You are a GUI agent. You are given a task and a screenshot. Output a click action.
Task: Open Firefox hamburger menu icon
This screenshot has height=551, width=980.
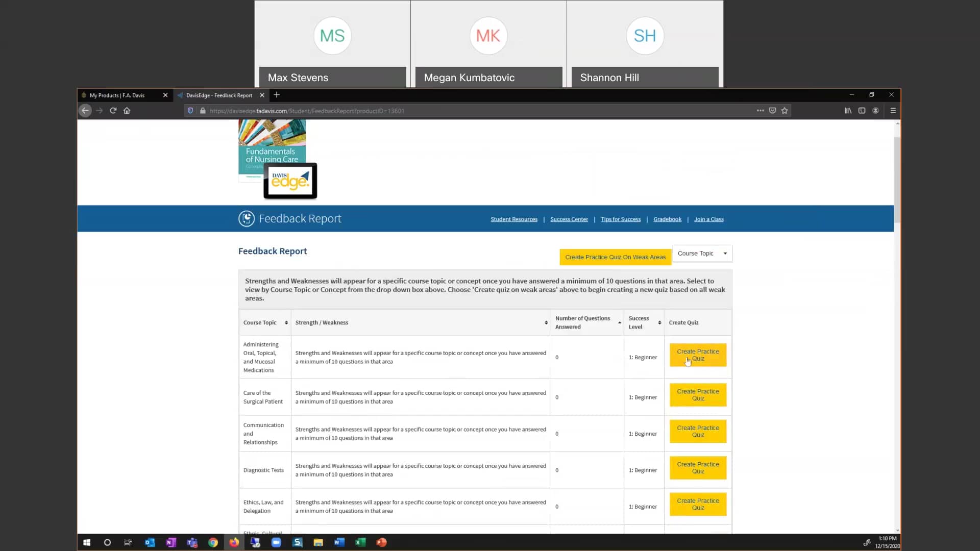893,111
